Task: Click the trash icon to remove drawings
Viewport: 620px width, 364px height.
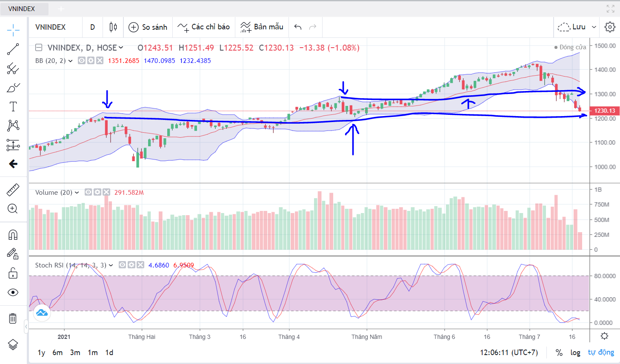Action: pyautogui.click(x=13, y=318)
